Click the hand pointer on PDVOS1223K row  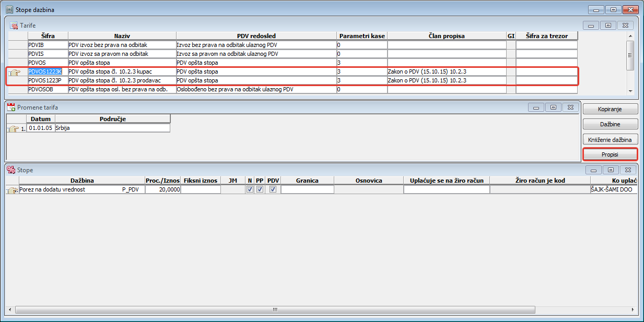(x=14, y=72)
